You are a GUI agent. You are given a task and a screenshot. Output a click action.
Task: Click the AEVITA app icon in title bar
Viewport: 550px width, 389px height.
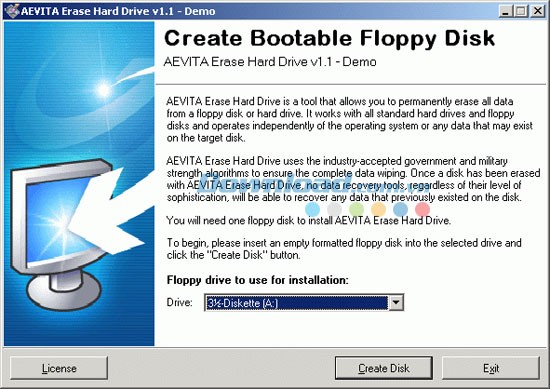click(12, 11)
